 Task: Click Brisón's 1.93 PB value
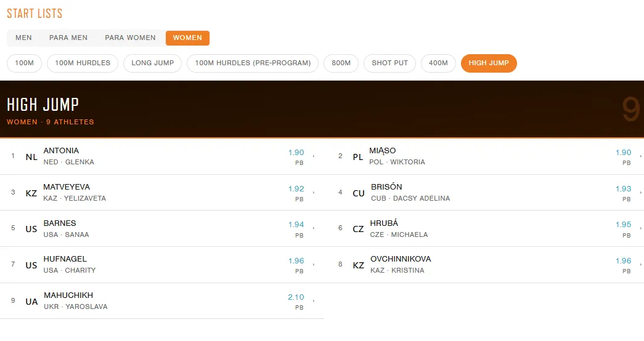623,189
